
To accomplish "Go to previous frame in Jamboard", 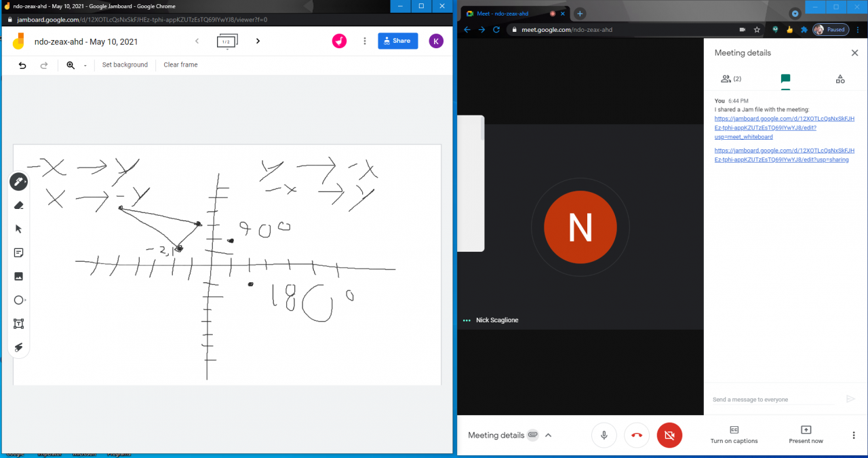I will click(197, 41).
